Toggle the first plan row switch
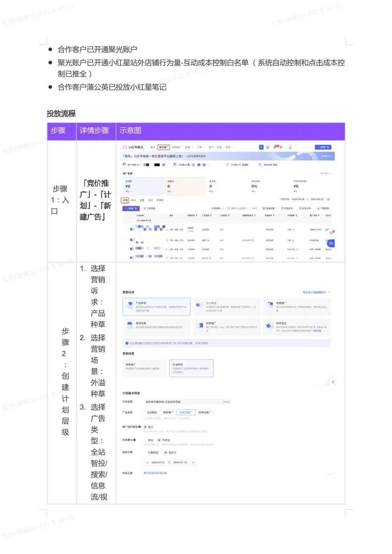 [132, 229]
